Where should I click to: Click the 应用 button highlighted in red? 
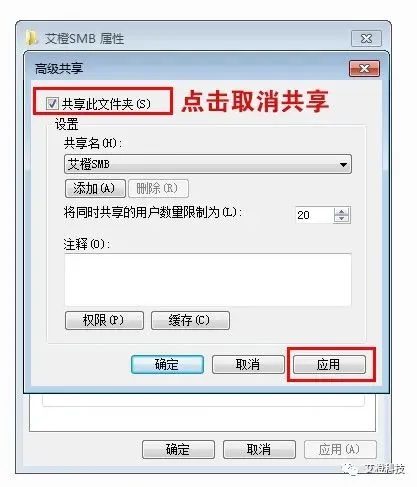[x=329, y=364]
